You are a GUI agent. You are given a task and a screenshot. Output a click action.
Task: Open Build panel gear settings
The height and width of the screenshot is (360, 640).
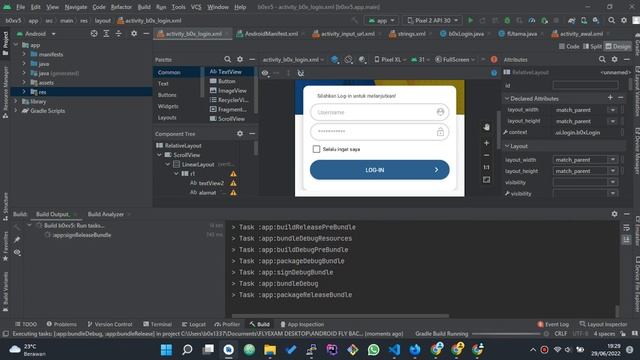[614, 214]
